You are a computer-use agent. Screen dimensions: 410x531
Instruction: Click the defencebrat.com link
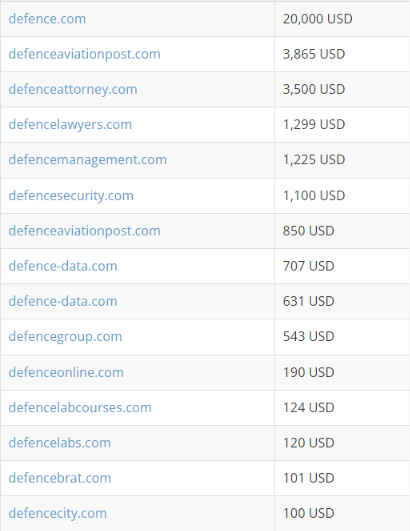[60, 478]
